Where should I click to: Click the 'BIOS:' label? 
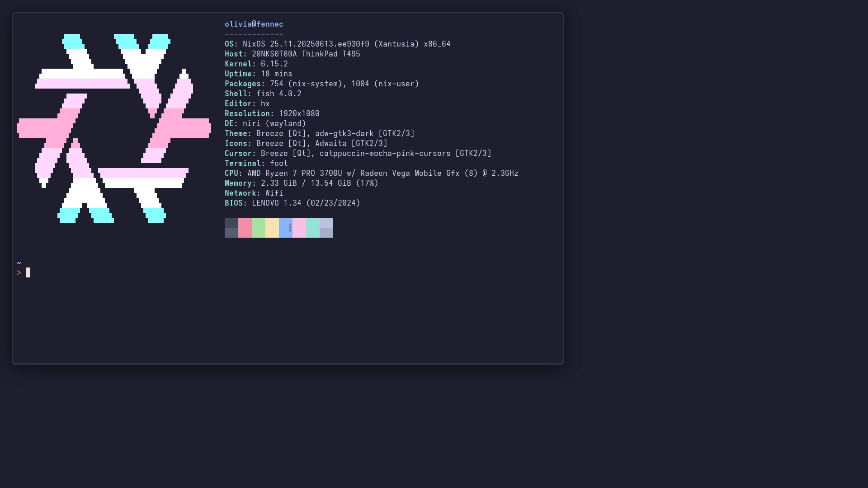236,203
